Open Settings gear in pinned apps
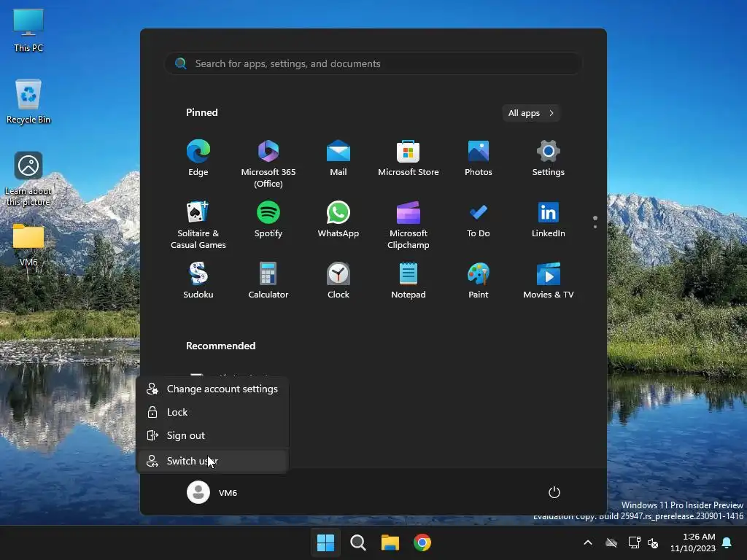 pyautogui.click(x=549, y=158)
